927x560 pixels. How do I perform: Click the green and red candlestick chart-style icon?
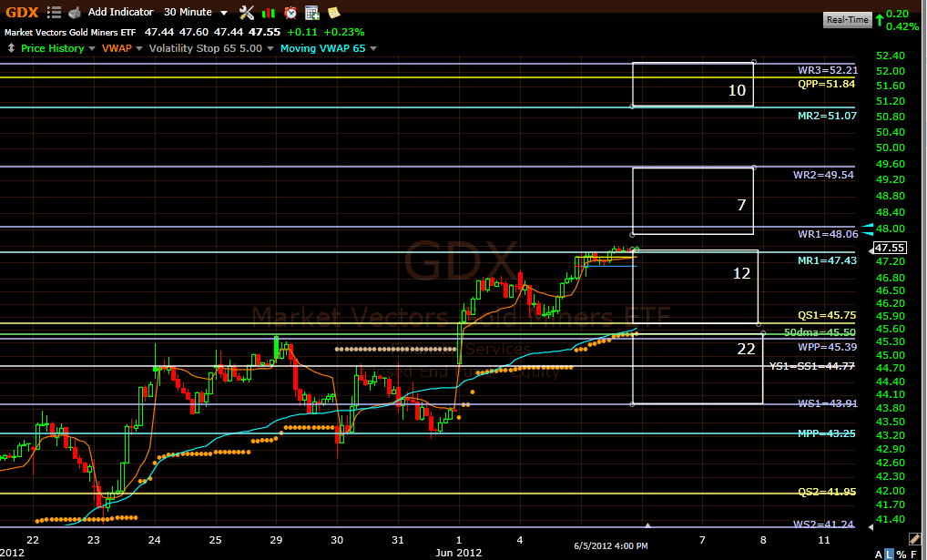coord(269,13)
